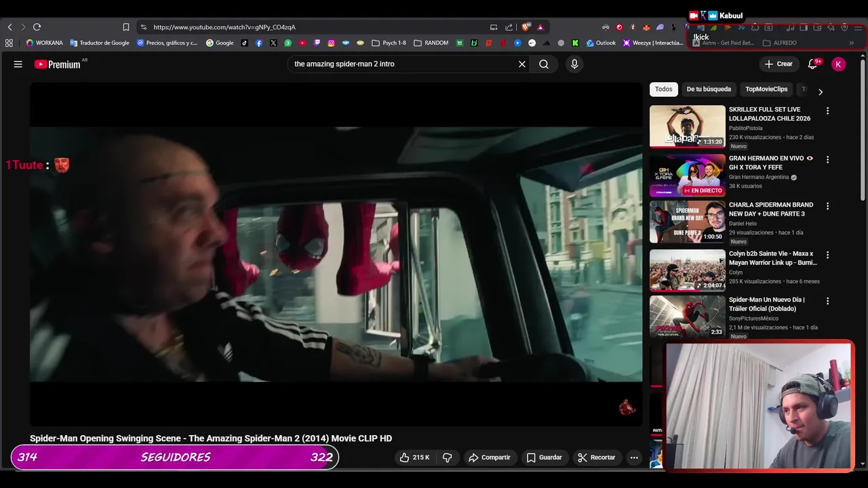Share the page using address bar share icon
Screen dimensions: 868x488
pos(509,27)
